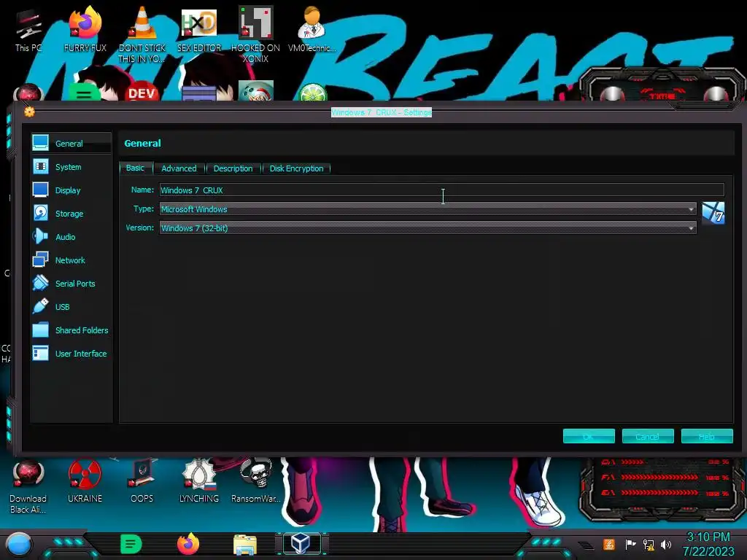Click the orange tray application icon

(609, 544)
